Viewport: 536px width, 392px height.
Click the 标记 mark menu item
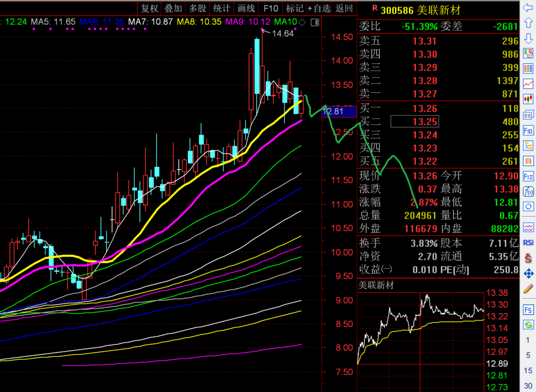tap(295, 8)
